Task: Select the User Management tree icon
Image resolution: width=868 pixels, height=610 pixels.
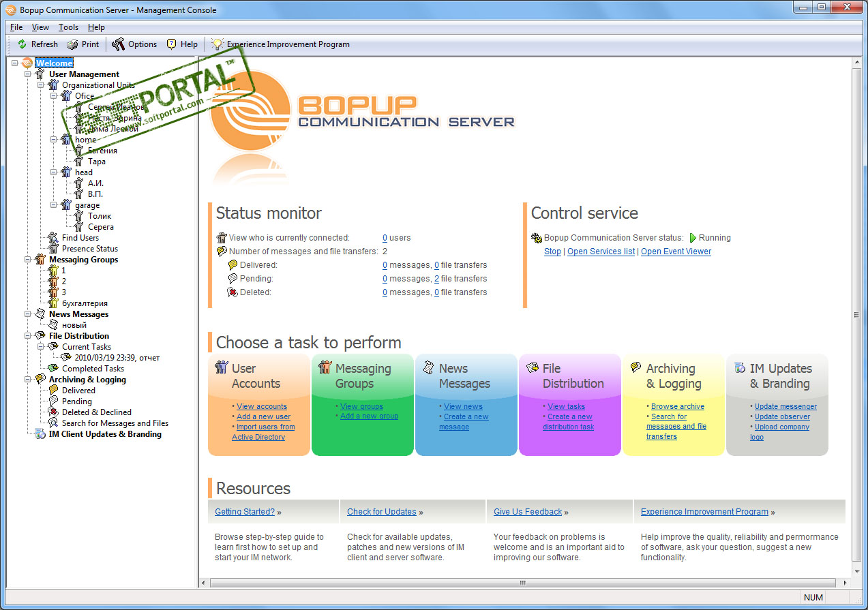Action: pos(40,74)
